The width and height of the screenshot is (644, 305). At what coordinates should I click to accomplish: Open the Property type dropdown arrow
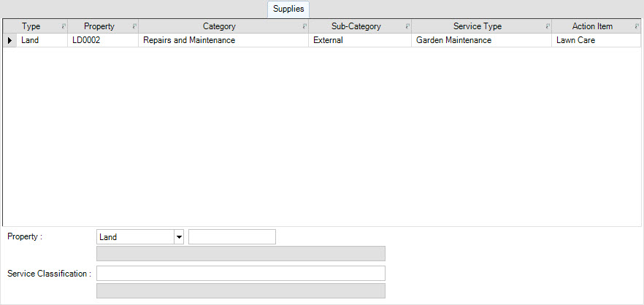click(x=179, y=237)
